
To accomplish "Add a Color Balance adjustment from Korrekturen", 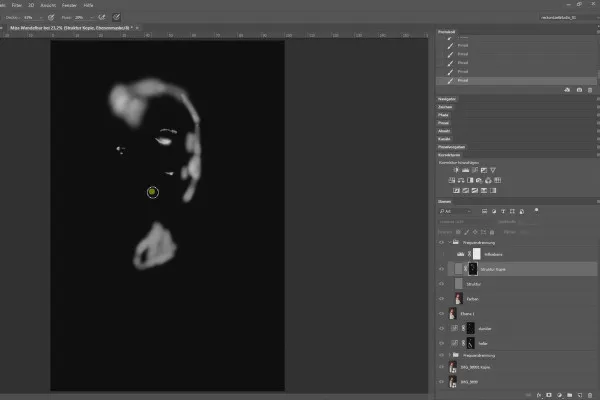I will pos(461,180).
